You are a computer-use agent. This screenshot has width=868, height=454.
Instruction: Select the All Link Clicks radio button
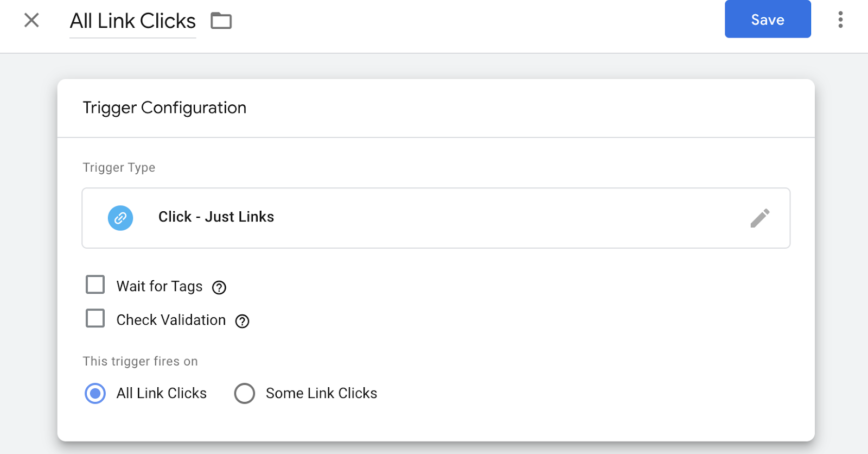click(x=95, y=393)
